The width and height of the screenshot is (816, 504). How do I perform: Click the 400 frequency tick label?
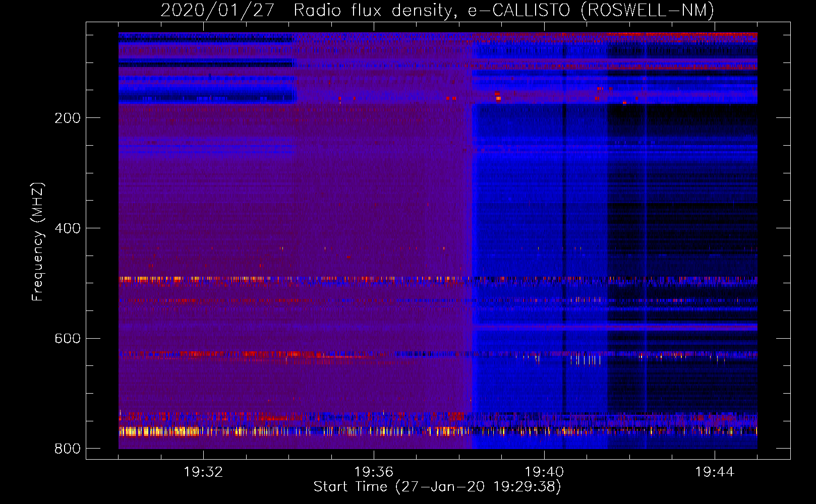68,228
